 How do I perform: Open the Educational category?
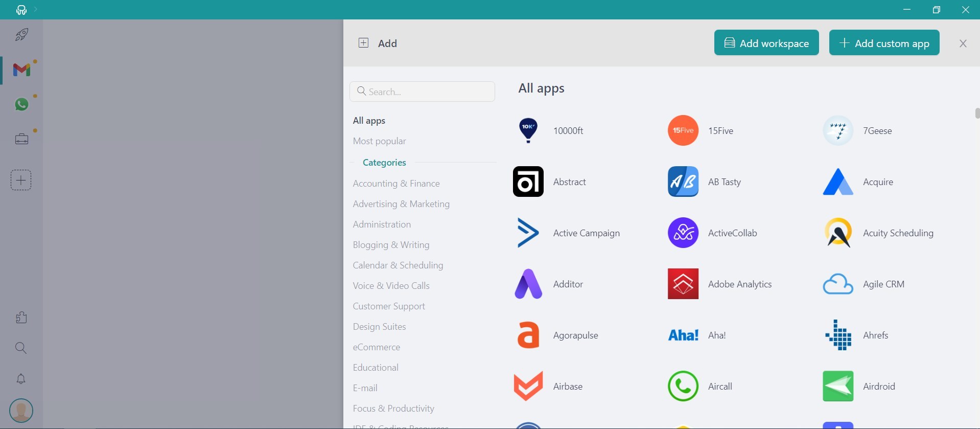tap(376, 368)
